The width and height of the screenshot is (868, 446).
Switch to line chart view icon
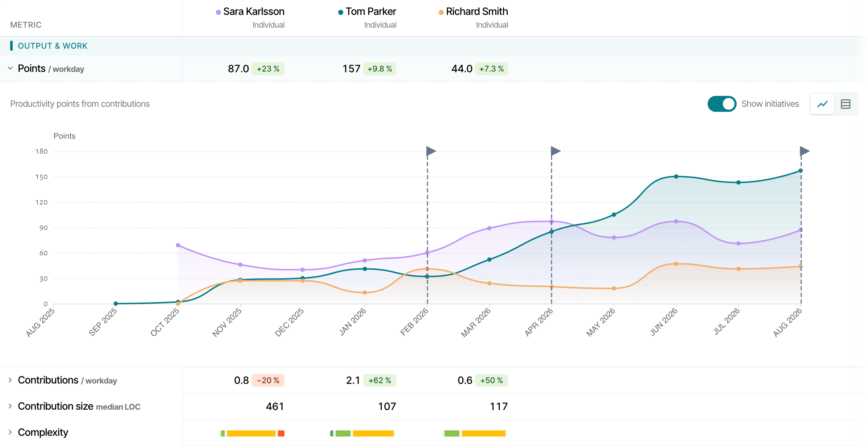click(x=822, y=104)
